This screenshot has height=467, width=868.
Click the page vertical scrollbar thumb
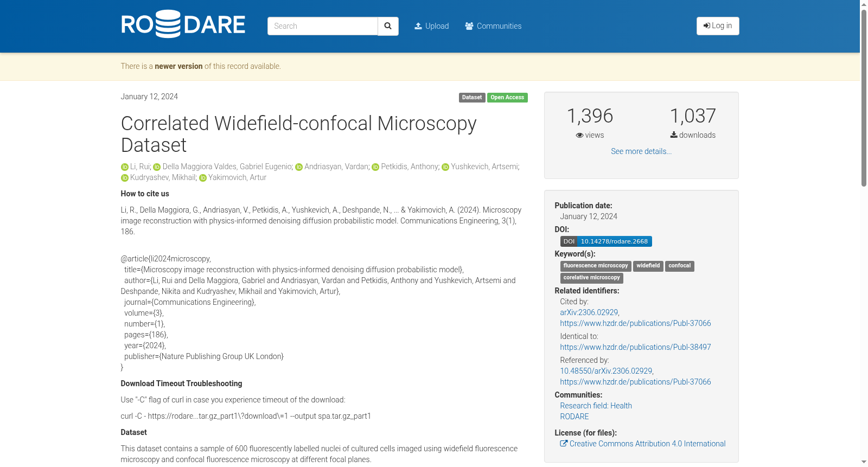pyautogui.click(x=864, y=98)
